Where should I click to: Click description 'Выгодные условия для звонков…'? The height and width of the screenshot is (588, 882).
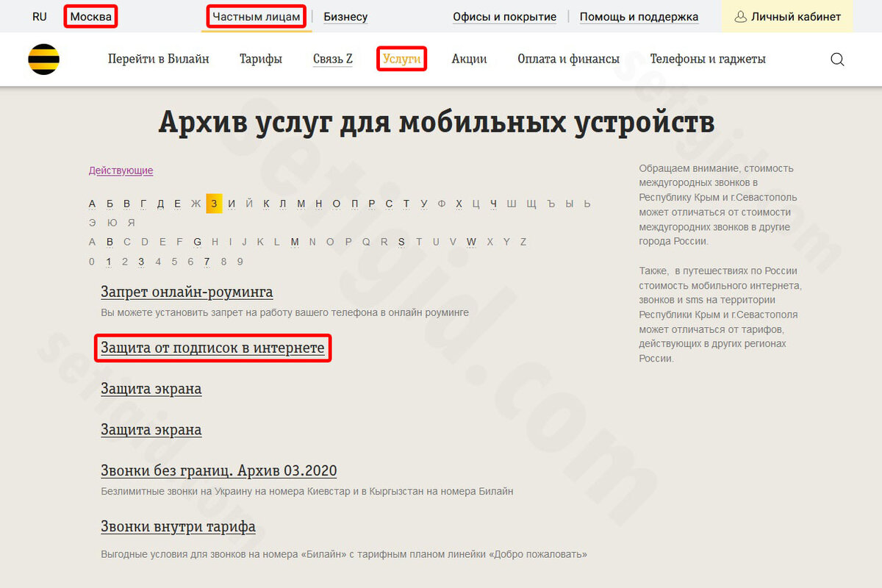tap(344, 554)
